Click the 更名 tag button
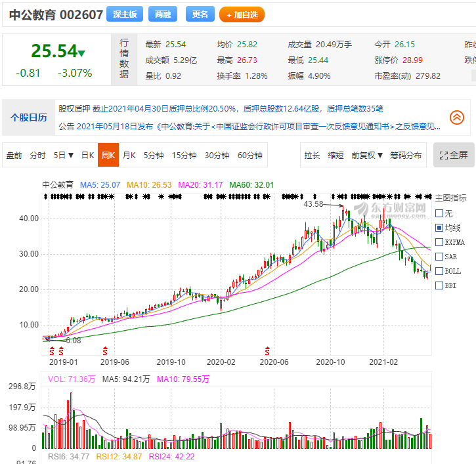 coord(200,14)
